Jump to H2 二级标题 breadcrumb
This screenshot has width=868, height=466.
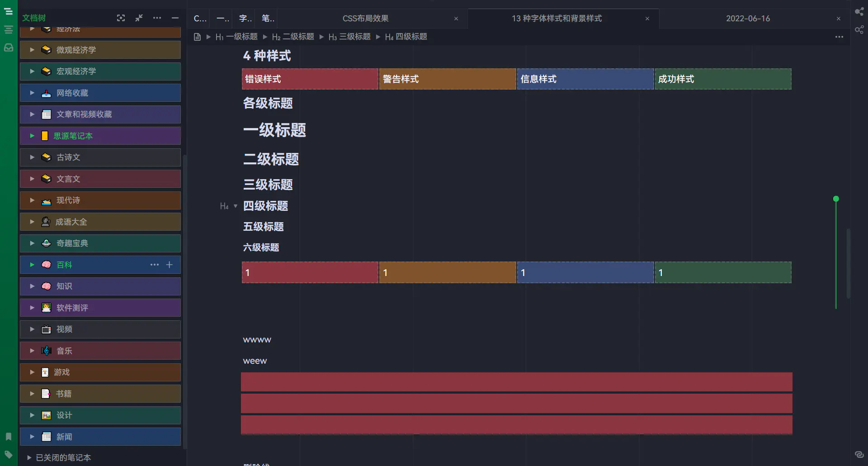[293, 37]
